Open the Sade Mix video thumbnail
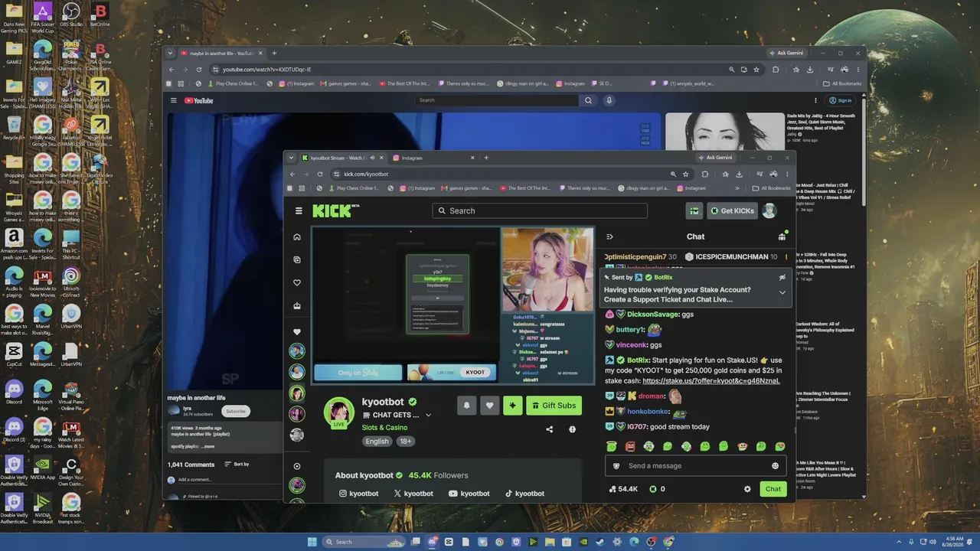This screenshot has height=551, width=980. 725,132
